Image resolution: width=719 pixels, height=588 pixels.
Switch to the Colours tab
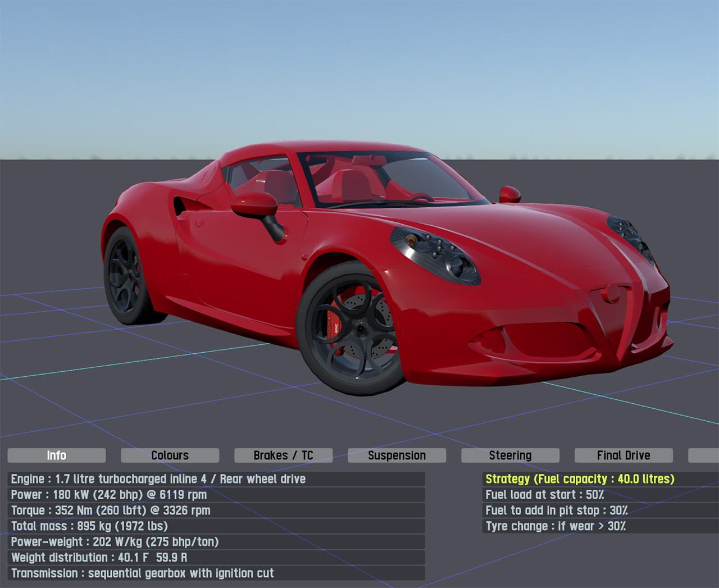coord(170,455)
